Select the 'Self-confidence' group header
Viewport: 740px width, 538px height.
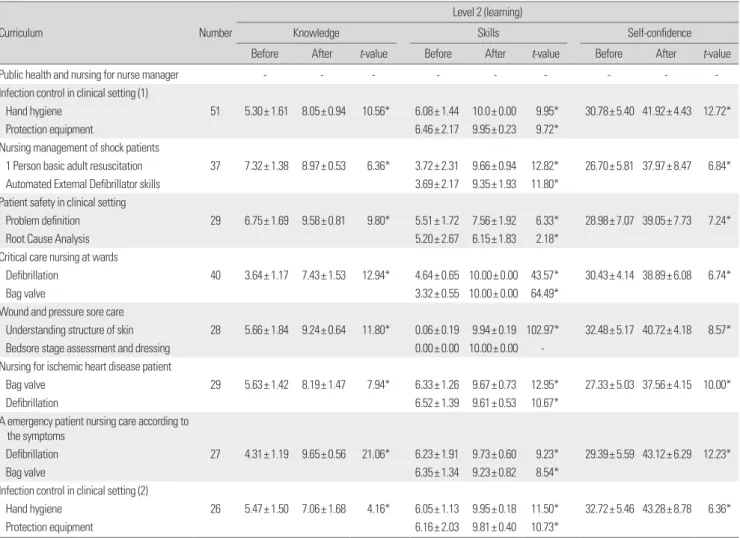659,33
